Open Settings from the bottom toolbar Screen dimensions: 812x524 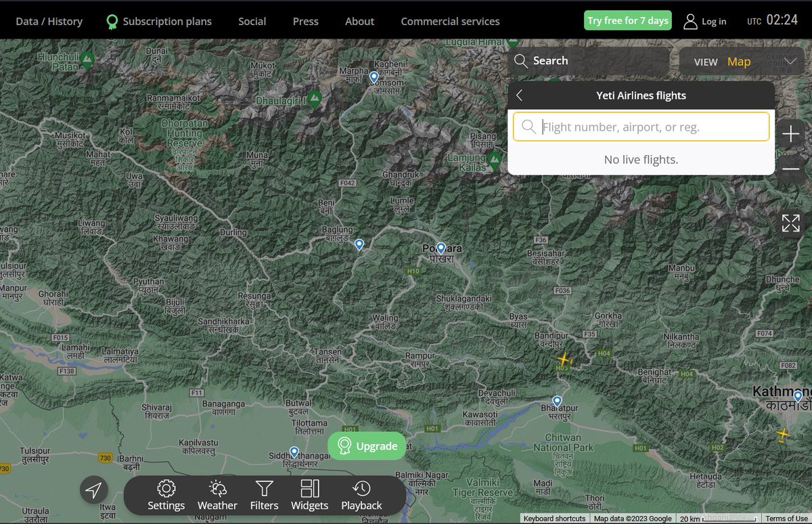click(x=166, y=495)
